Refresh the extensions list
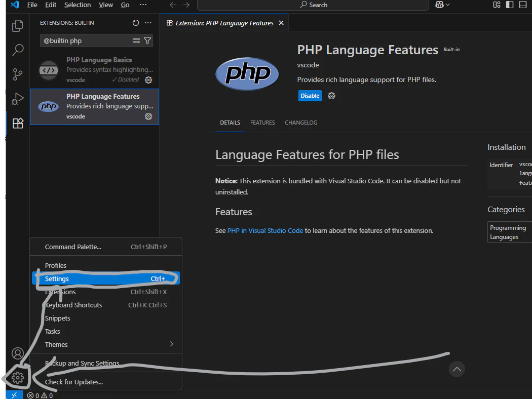 pos(135,23)
